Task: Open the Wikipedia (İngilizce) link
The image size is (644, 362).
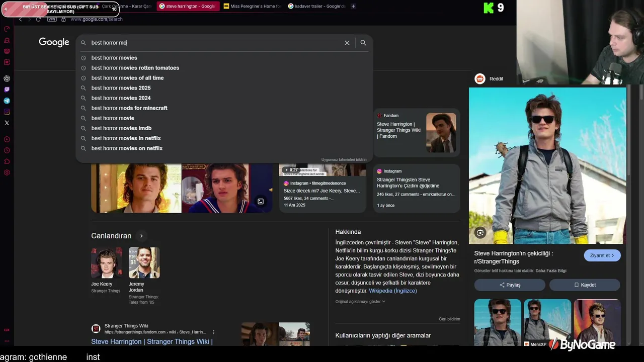Action: [393, 291]
